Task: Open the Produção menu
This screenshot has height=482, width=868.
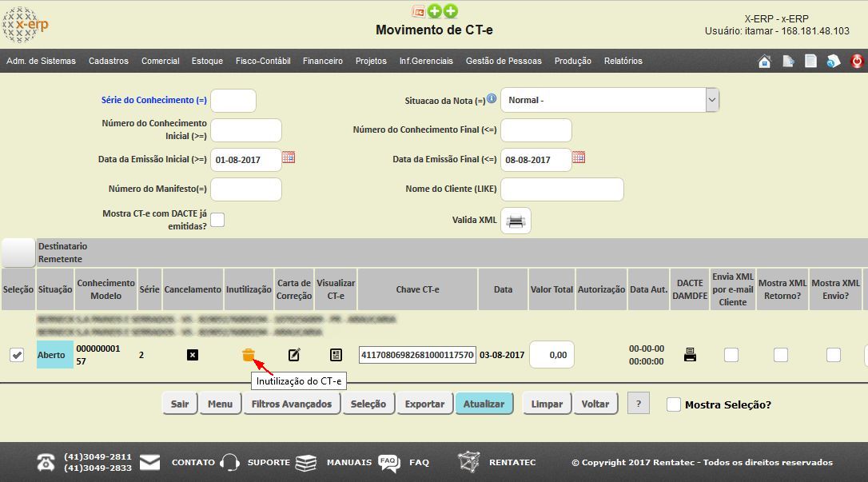Action: (573, 61)
